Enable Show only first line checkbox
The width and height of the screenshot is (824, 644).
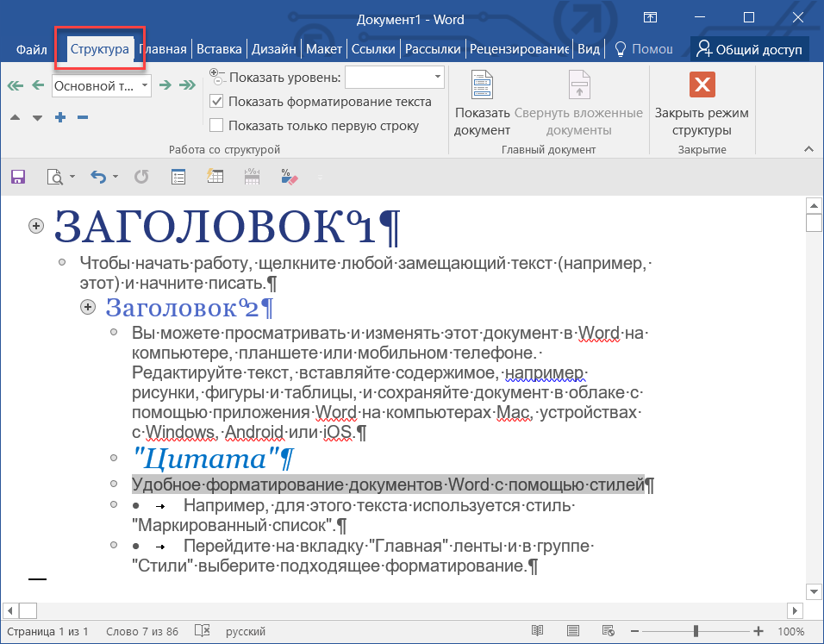pyautogui.click(x=216, y=125)
